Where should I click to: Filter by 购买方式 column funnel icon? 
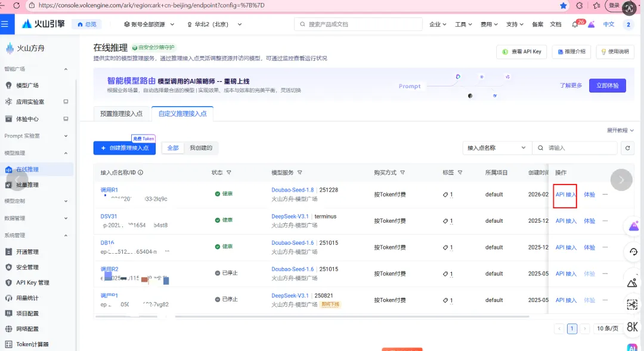click(402, 173)
